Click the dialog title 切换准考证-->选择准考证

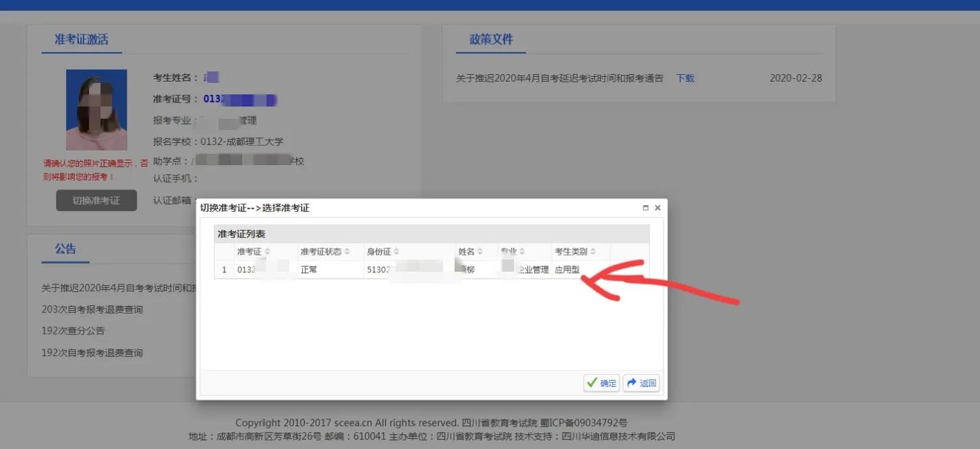255,208
